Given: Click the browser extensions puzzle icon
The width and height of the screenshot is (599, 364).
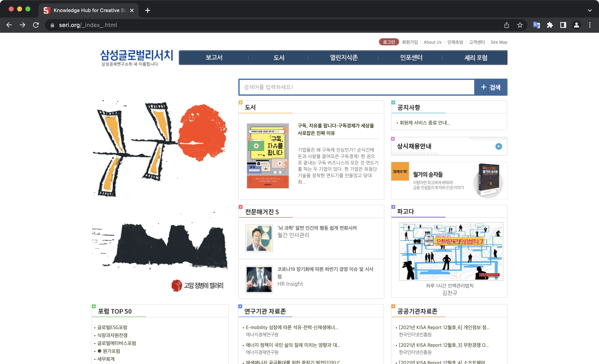Looking at the screenshot, I should (x=550, y=25).
